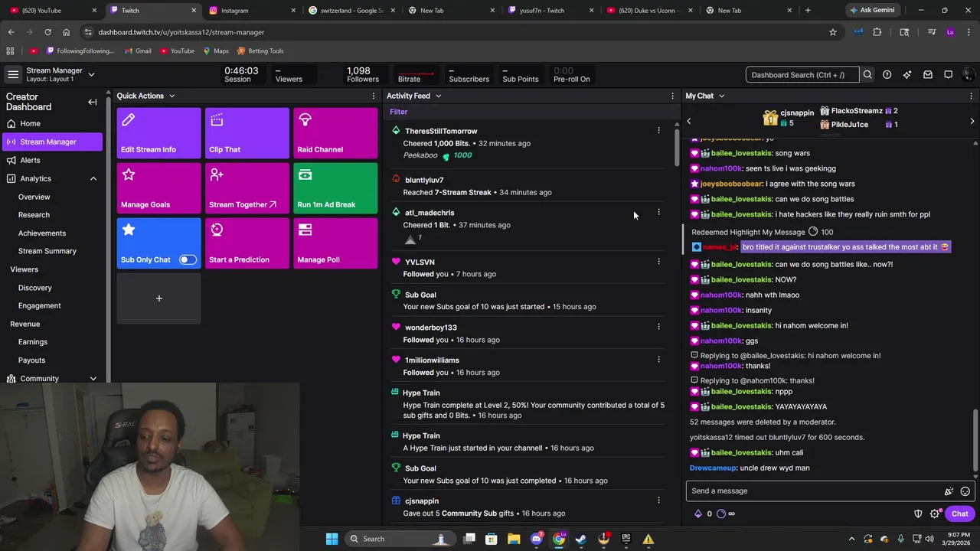Open the whispers speech-bubble icon
Image resolution: width=980 pixels, height=551 pixels.
click(x=948, y=75)
